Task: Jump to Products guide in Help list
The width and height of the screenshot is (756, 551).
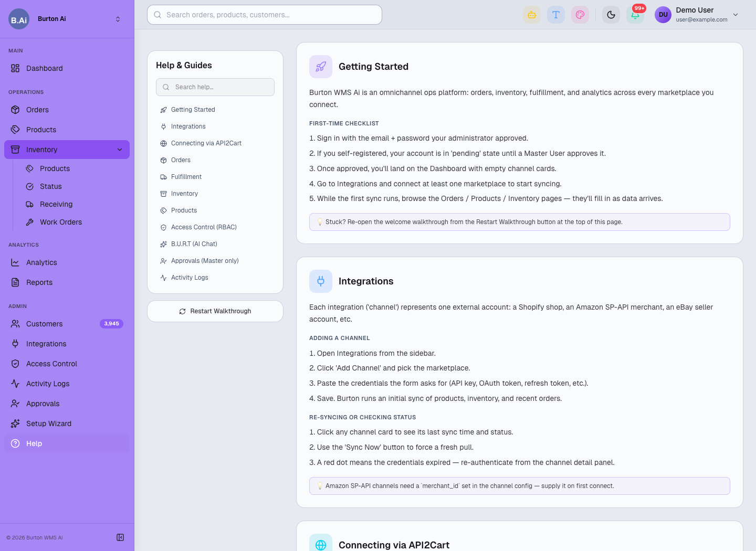Action: coord(215,210)
